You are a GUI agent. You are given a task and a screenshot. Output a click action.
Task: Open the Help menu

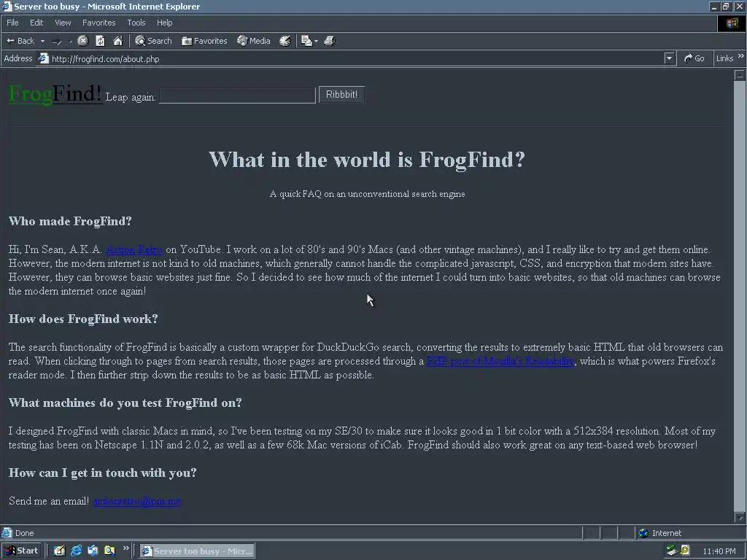[x=164, y=23]
